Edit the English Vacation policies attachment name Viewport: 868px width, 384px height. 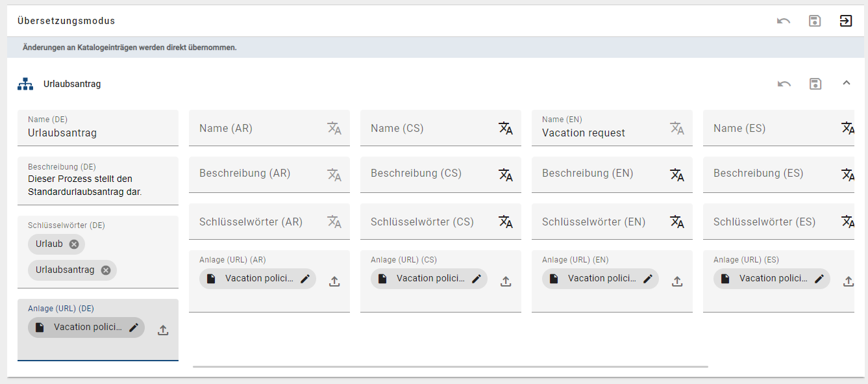click(x=647, y=277)
